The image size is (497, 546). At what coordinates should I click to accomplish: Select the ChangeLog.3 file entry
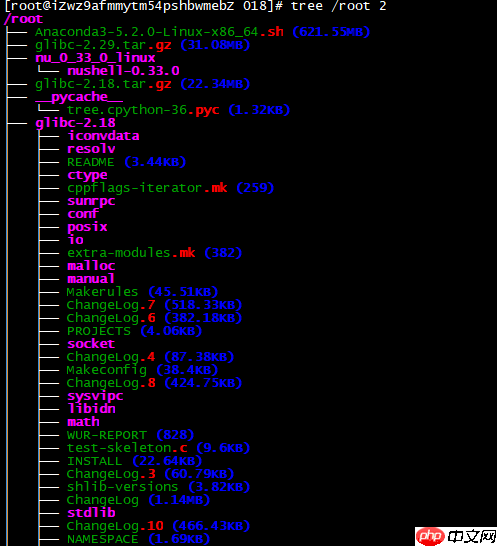(111, 474)
